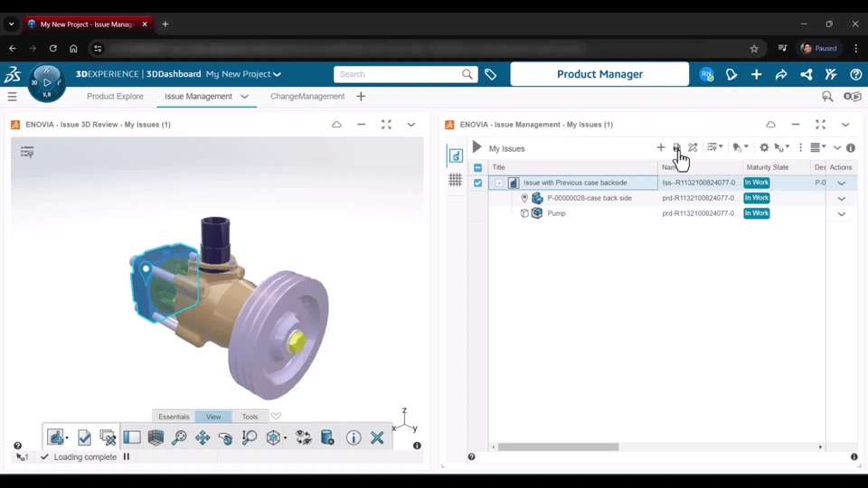Open the information icon in 3D toolbar
Image resolution: width=868 pixels, height=488 pixels.
pyautogui.click(x=354, y=438)
